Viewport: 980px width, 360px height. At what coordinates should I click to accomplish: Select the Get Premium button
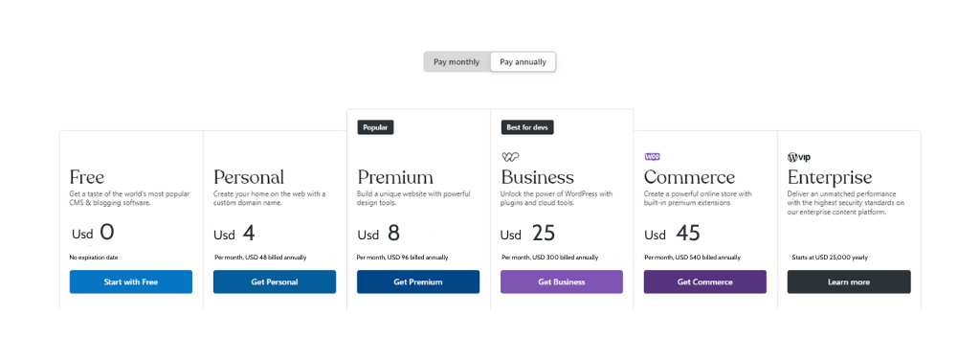(x=418, y=281)
